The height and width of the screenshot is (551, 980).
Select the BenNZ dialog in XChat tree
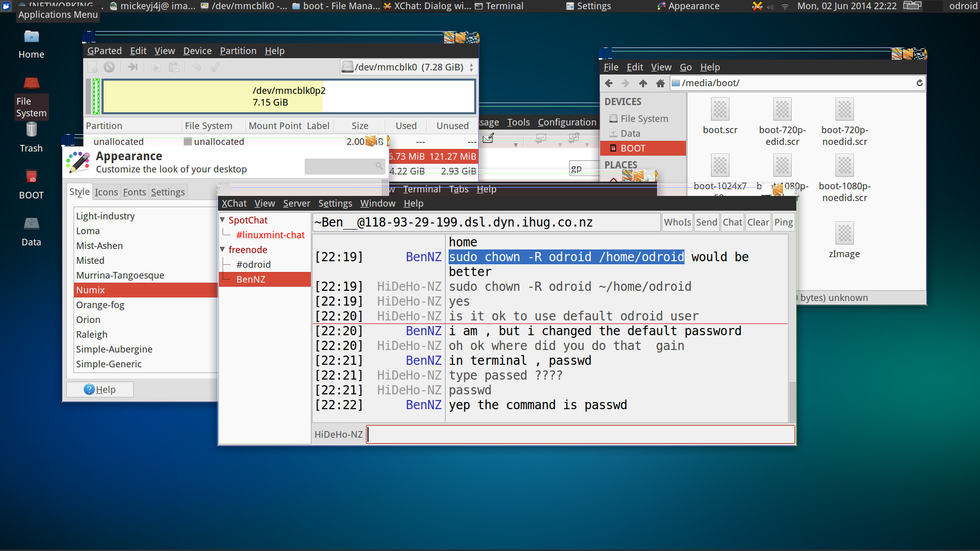point(265,279)
